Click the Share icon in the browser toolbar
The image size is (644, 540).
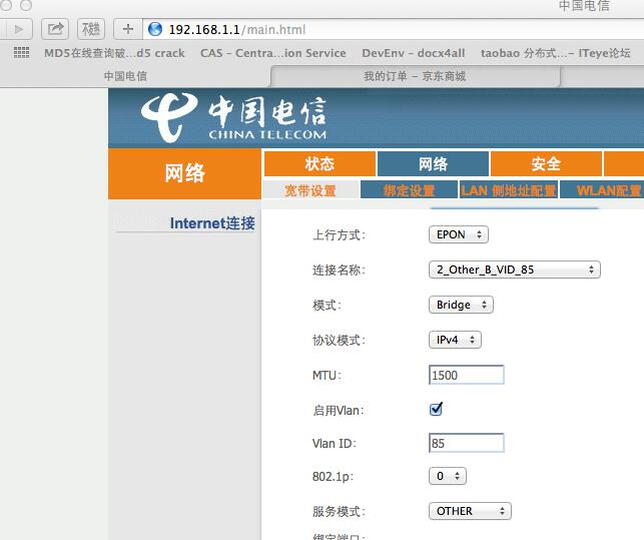coord(55,29)
